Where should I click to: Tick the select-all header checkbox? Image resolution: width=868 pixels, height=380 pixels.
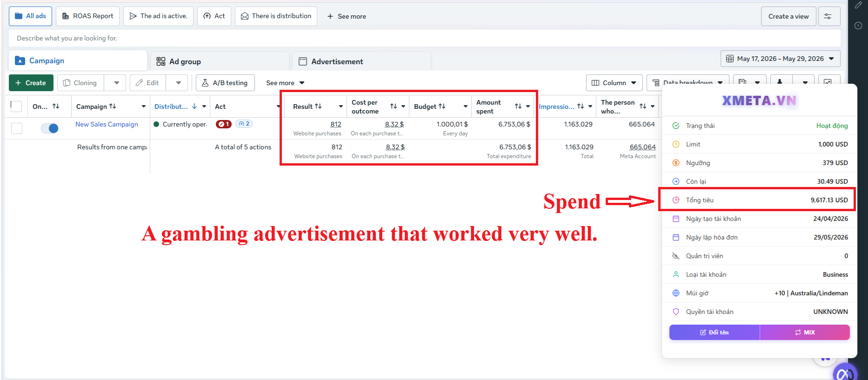pos(16,106)
